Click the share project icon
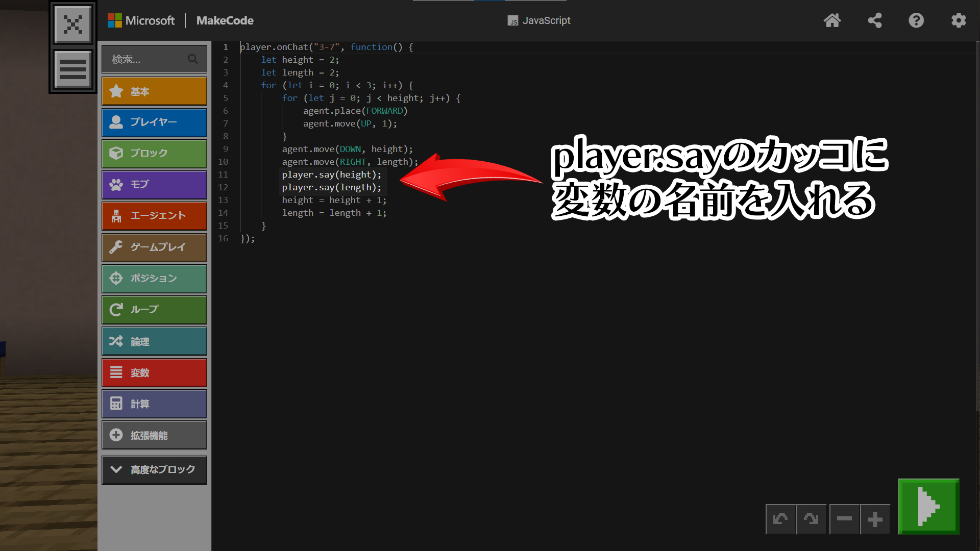This screenshot has width=980, height=551. coord(874,20)
